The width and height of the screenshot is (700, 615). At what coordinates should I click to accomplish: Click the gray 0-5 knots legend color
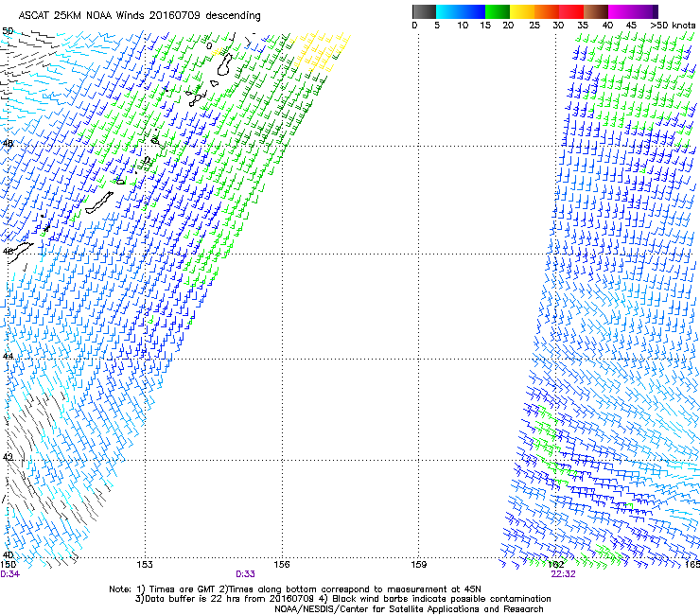(x=424, y=11)
